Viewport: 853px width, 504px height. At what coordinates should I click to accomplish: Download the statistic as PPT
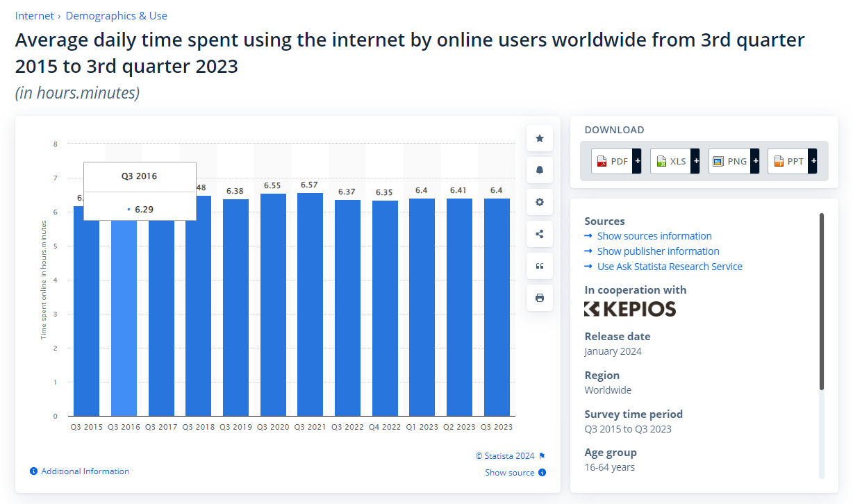788,161
